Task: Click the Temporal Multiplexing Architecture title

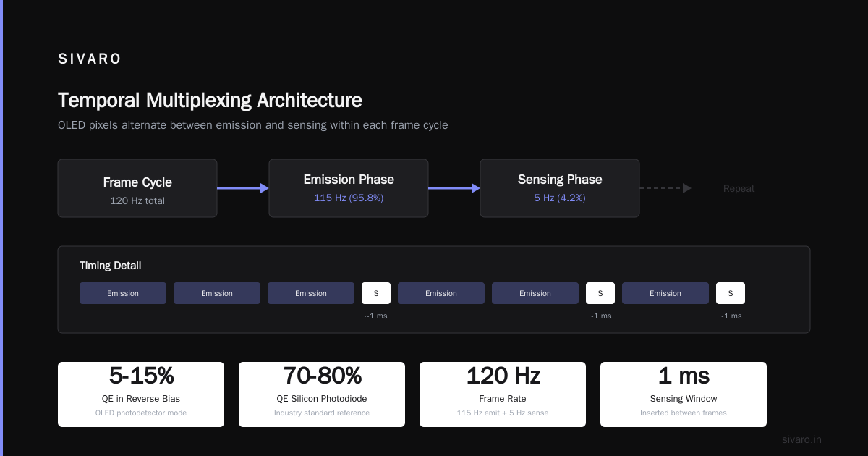Action: 210,100
